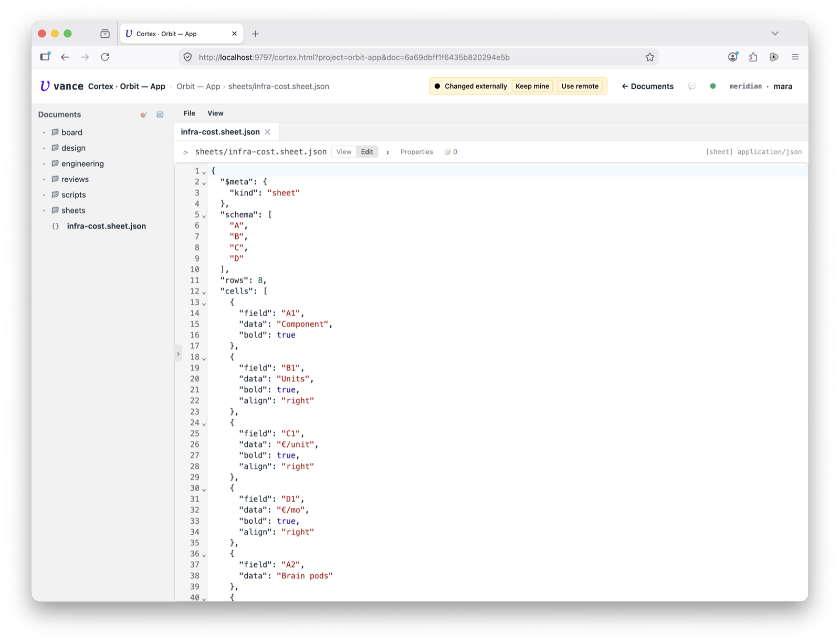Image resolution: width=840 pixels, height=643 pixels.
Task: Click the JSON braces icon of infra-cost.sheet.json
Action: [x=55, y=226]
